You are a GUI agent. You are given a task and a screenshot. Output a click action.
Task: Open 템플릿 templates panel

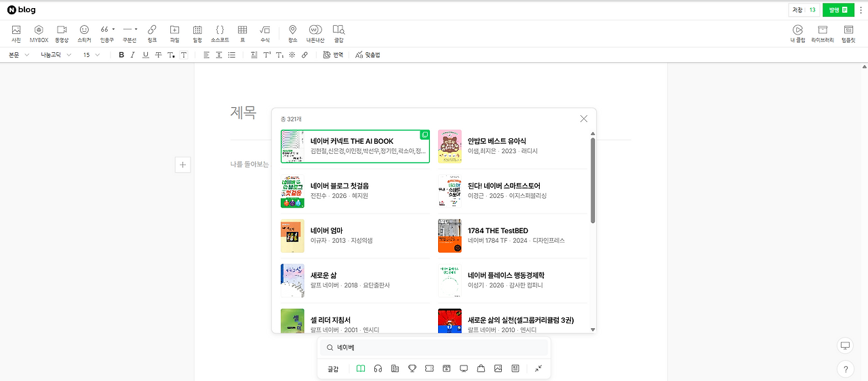pyautogui.click(x=848, y=33)
